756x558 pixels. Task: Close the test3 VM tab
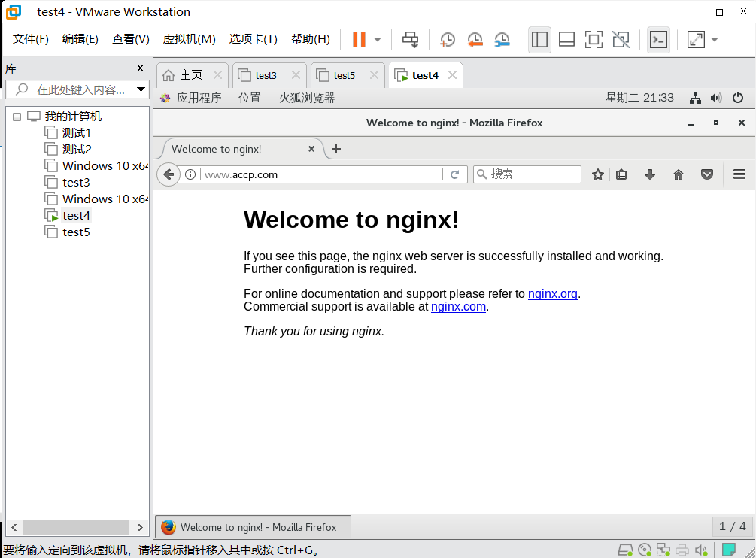pyautogui.click(x=296, y=75)
